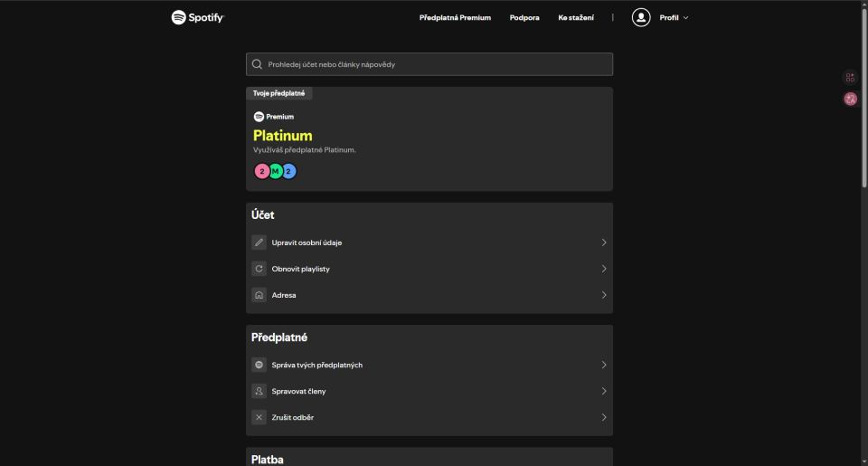Click chevron on Zrušit odběr row
Screen dimensions: 868x466
(x=604, y=417)
